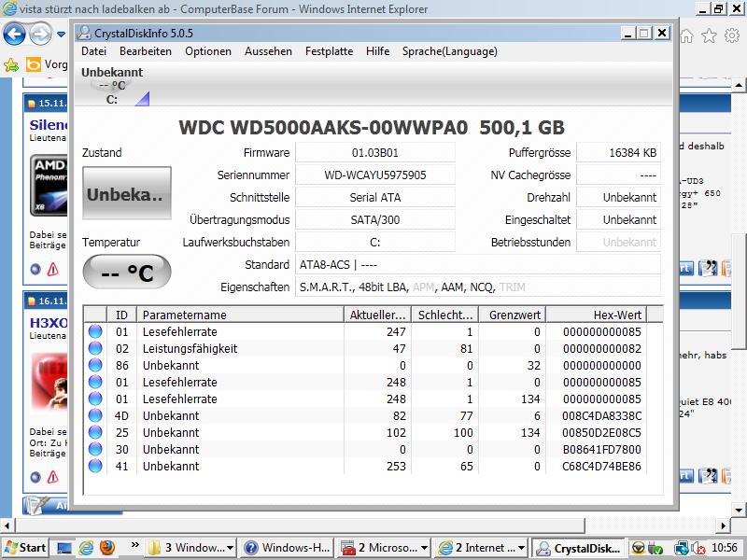The width and height of the screenshot is (747, 560).
Task: Open IE home icon at top right
Action: [x=686, y=35]
